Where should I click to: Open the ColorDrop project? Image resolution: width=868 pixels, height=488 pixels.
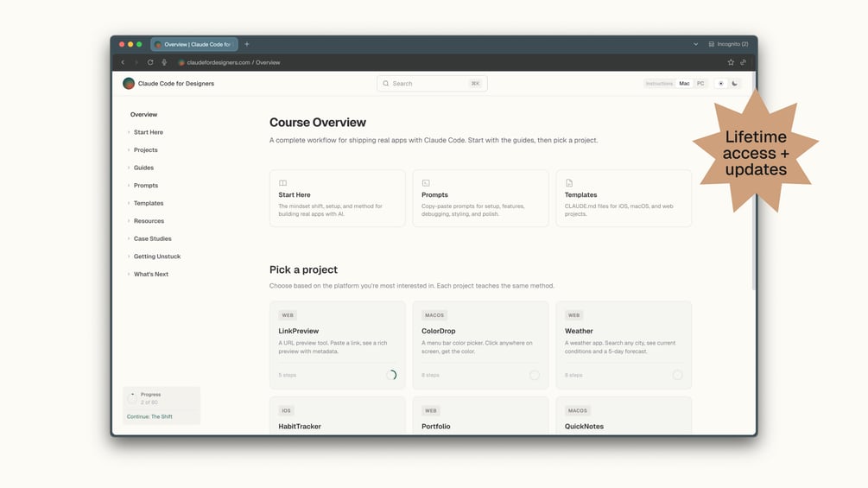(480, 345)
